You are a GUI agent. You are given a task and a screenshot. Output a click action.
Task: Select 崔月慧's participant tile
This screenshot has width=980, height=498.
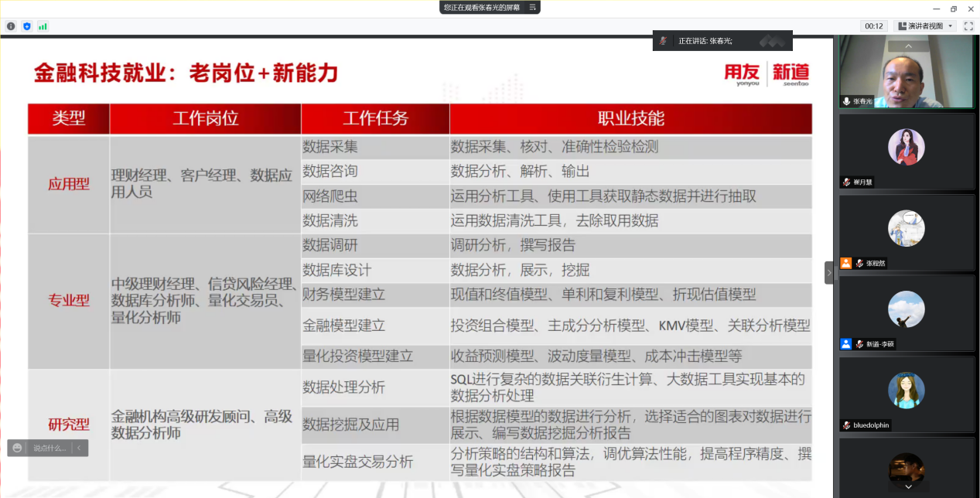coord(906,151)
